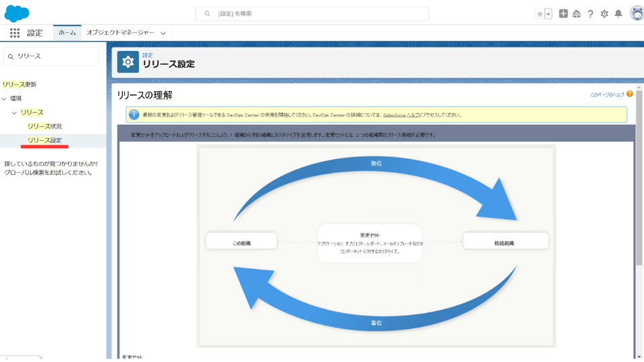Click the 発信 arrow label
This screenshot has height=362, width=644.
[376, 164]
